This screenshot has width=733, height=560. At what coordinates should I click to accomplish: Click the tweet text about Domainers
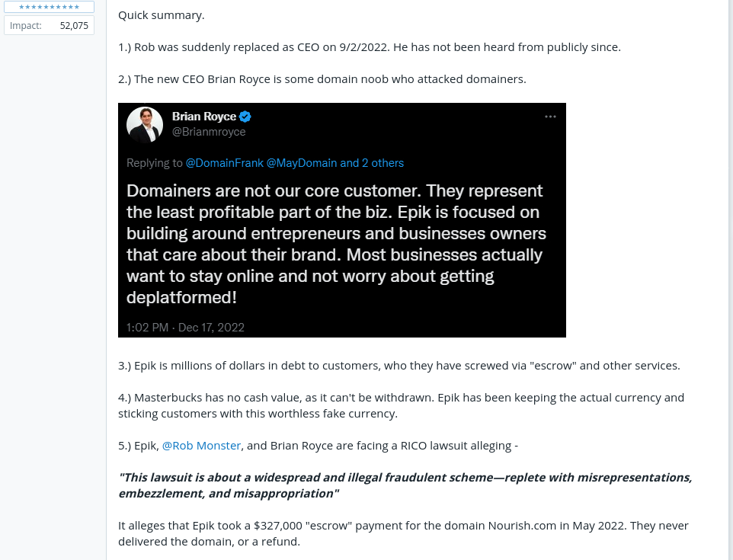click(335, 243)
